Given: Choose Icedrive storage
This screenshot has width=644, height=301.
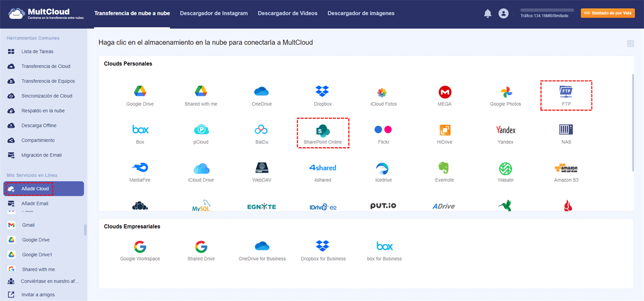Looking at the screenshot, I should point(384,172).
